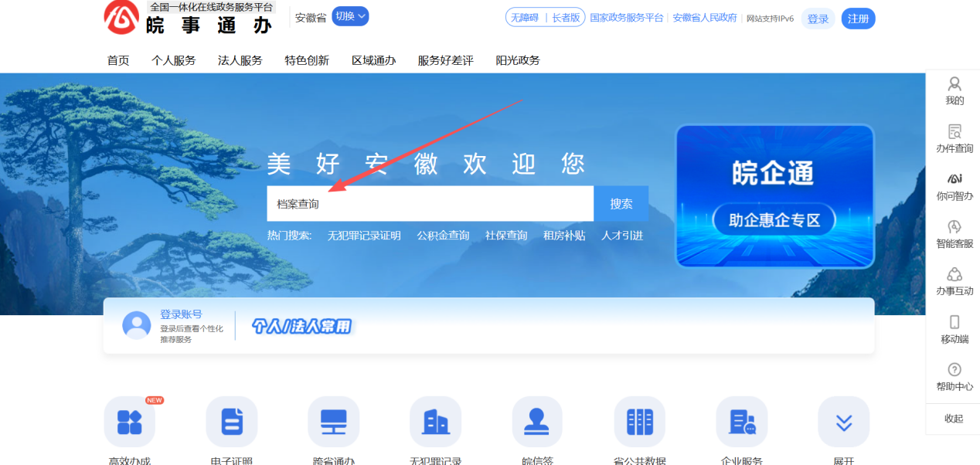Click hot search 公积金查询
Screen dimensions: 980x465
point(444,236)
